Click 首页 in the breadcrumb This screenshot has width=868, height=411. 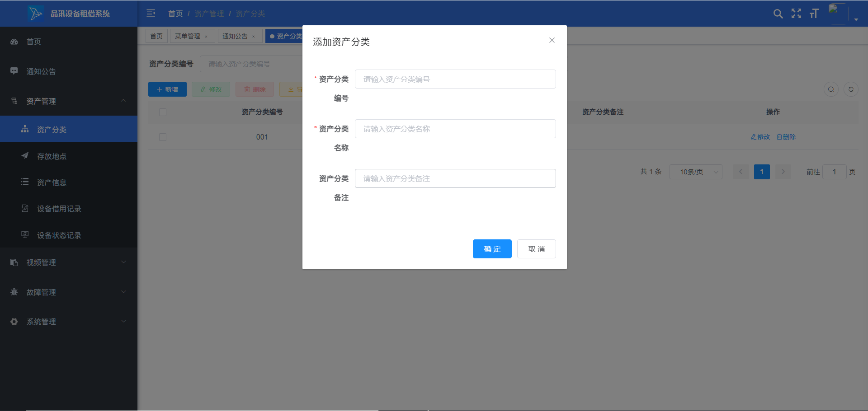175,14
